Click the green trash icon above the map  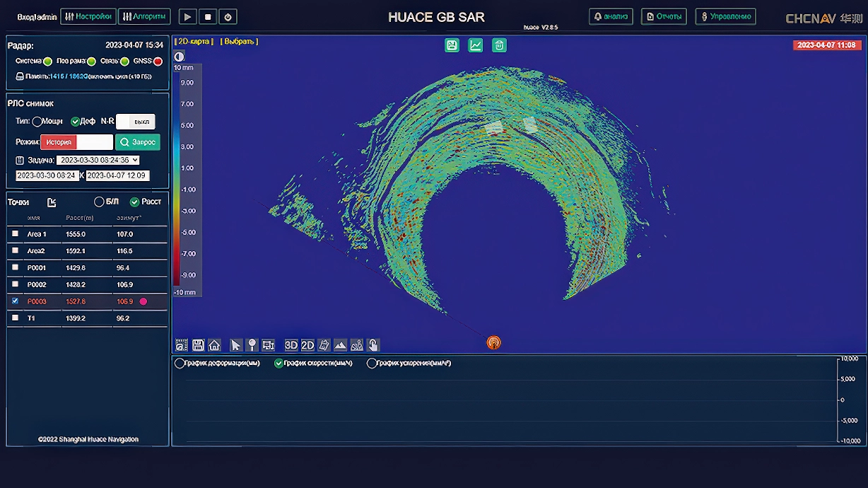coord(499,45)
